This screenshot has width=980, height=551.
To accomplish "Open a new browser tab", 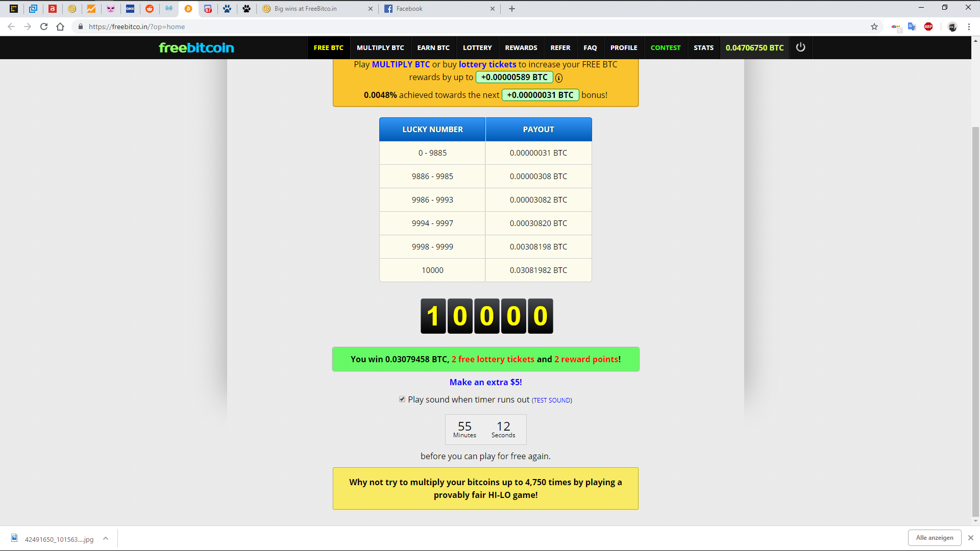I will pos(512,9).
